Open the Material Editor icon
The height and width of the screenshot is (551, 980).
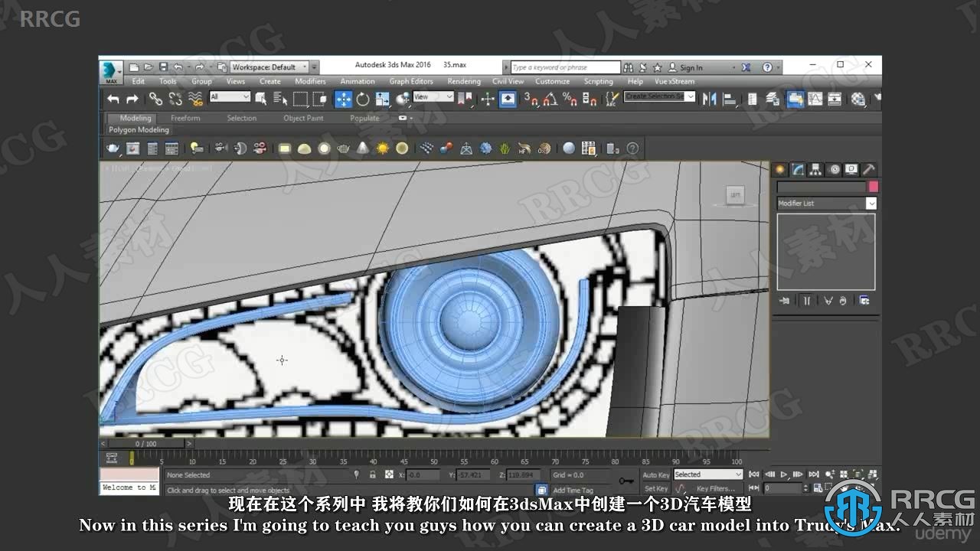coord(858,99)
